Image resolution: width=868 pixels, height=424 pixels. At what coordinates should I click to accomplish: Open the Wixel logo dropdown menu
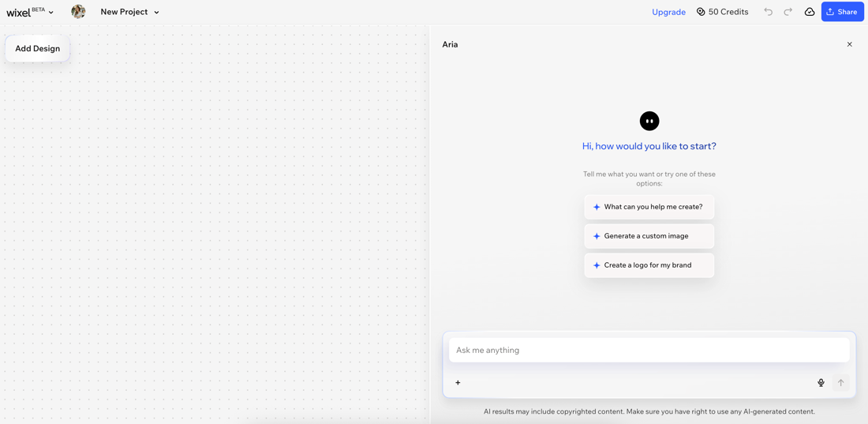(30, 12)
